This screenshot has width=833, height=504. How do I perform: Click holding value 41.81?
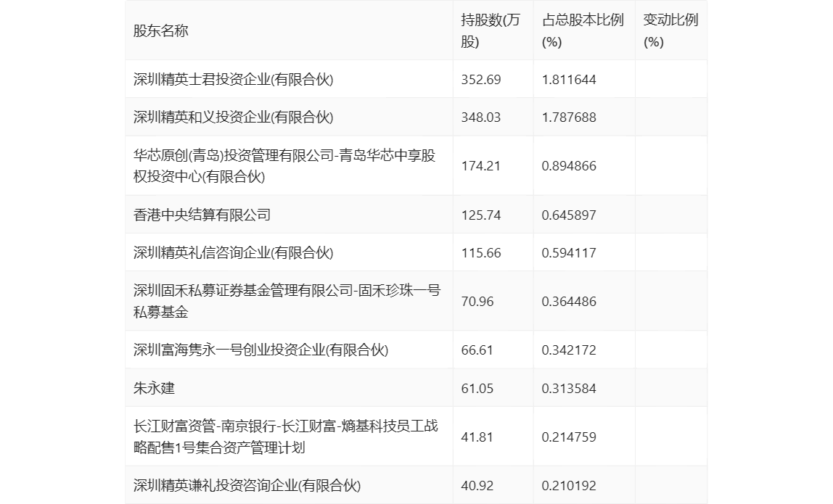pyautogui.click(x=477, y=437)
